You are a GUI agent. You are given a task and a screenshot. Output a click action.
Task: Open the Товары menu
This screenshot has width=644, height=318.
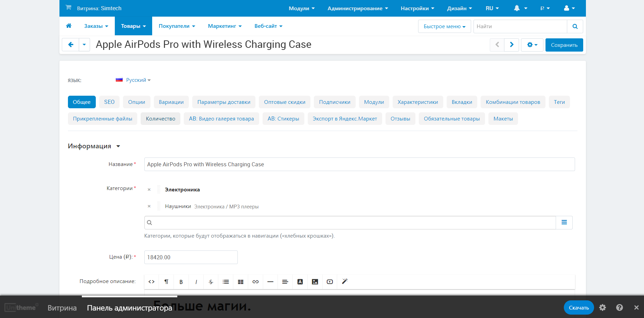click(133, 26)
